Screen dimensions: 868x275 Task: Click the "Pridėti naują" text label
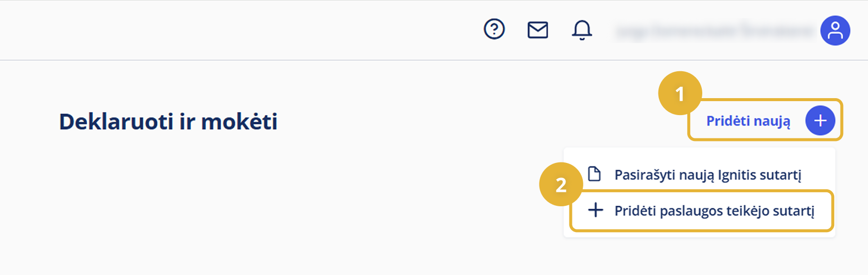748,121
